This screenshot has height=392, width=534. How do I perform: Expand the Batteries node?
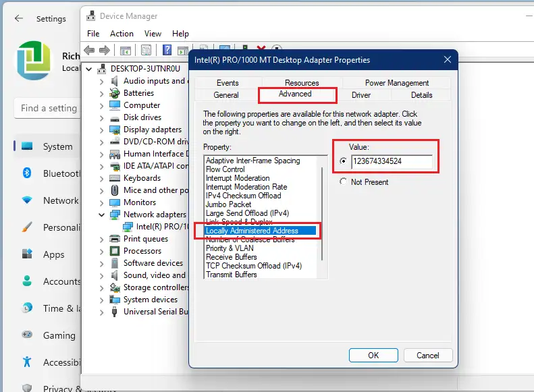(x=101, y=94)
